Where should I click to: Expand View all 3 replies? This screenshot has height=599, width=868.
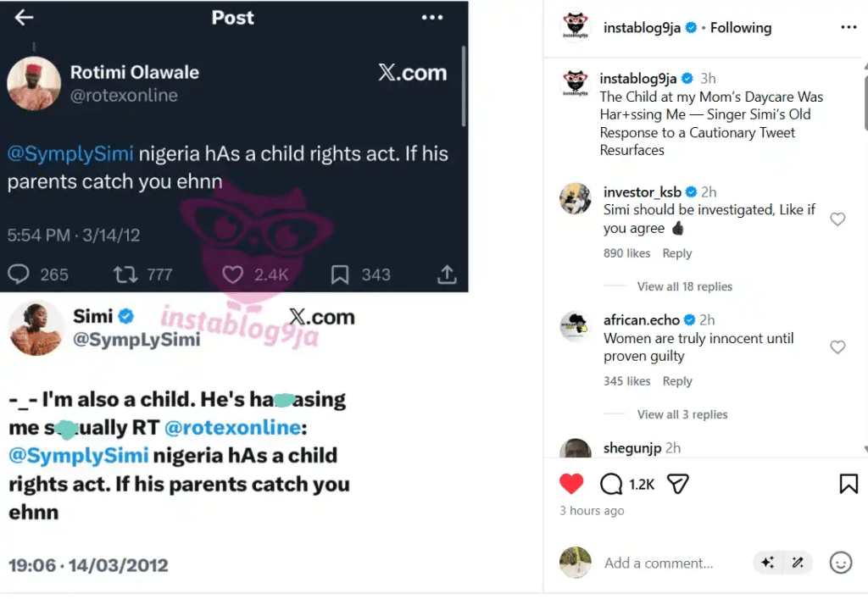coord(682,414)
